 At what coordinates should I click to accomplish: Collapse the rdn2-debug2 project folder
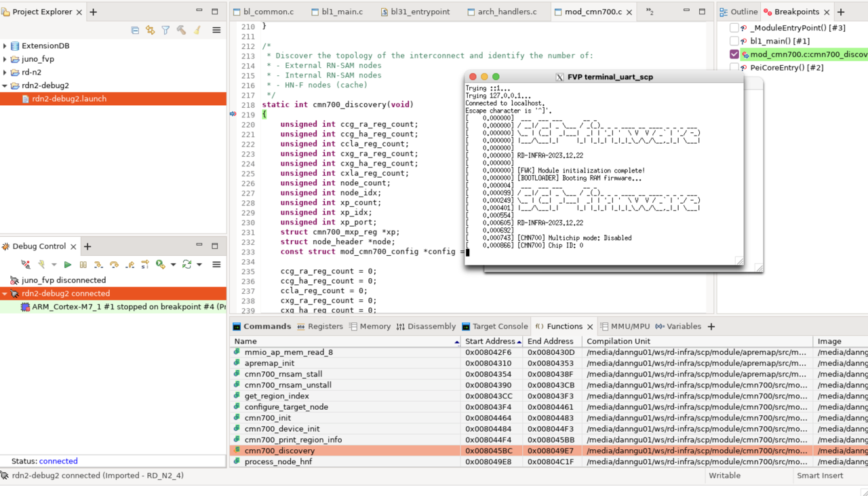[x=5, y=85]
